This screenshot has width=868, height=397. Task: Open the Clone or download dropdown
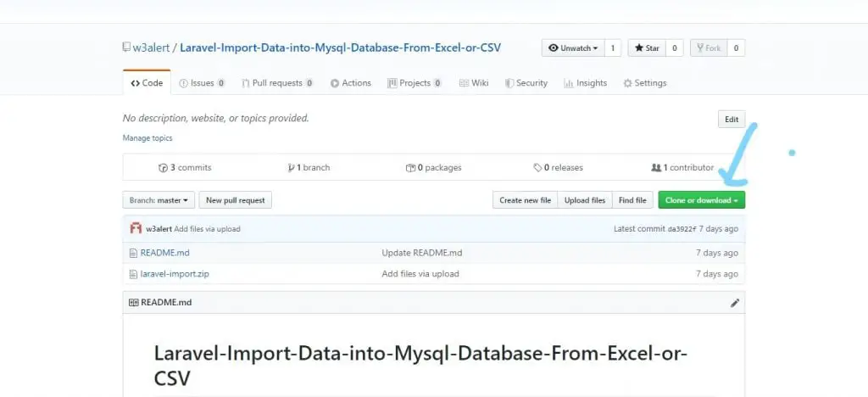701,200
